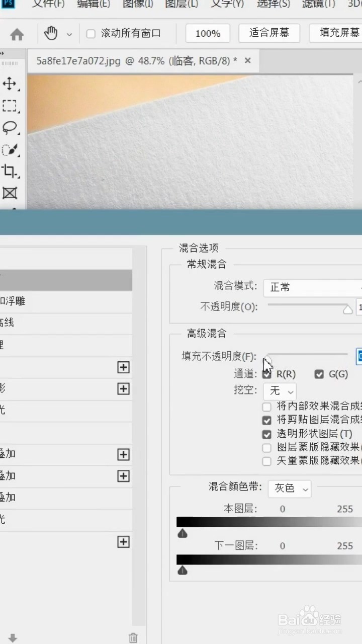The width and height of the screenshot is (362, 644).
Task: Open the 文字(Y) menu
Action: (x=227, y=5)
